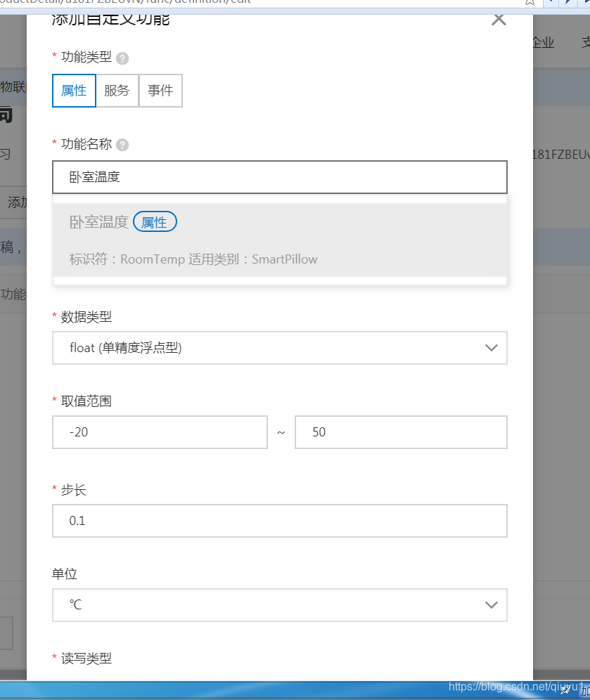Open help icon beside 功能名称
Screen dimensions: 590x700
pyautogui.click(x=122, y=145)
